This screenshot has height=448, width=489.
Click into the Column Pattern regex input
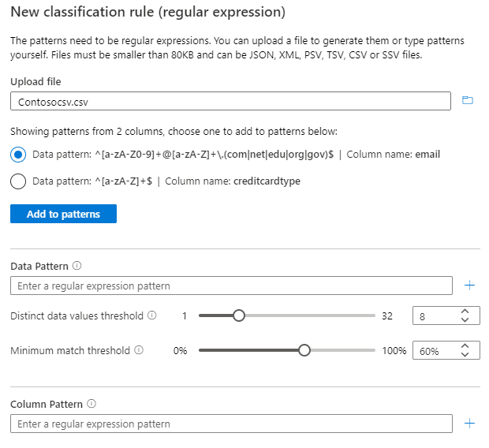(230, 424)
